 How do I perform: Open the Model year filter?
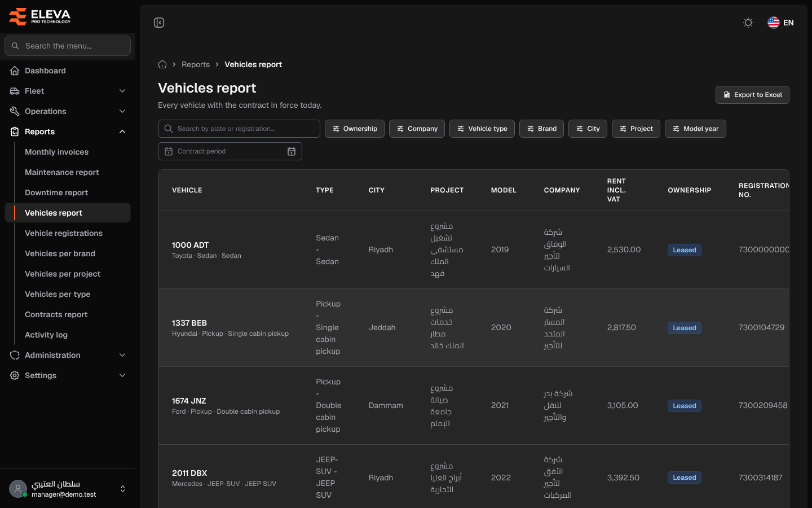tap(695, 129)
